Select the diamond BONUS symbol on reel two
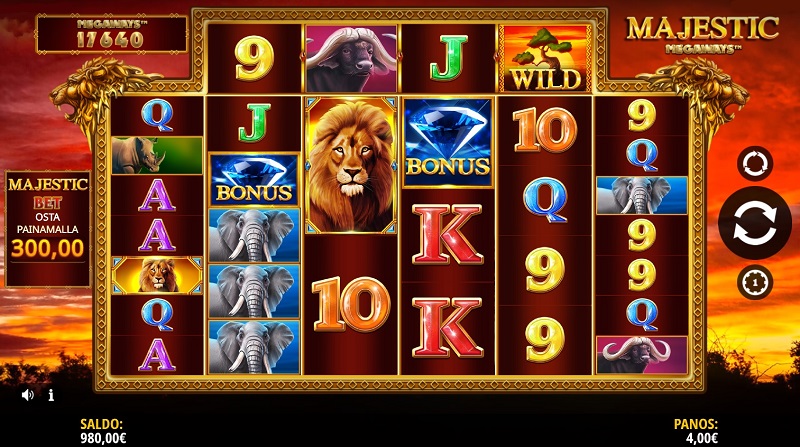 [x=254, y=180]
